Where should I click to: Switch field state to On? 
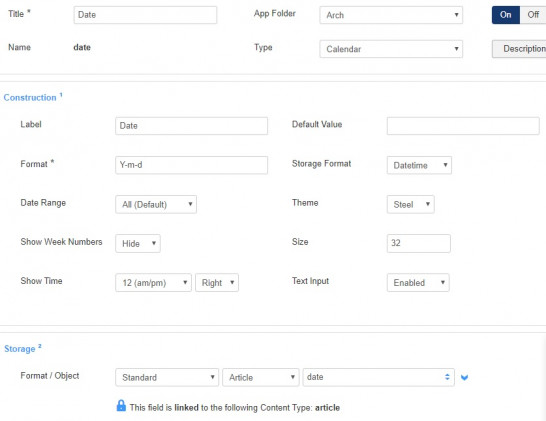(x=506, y=15)
